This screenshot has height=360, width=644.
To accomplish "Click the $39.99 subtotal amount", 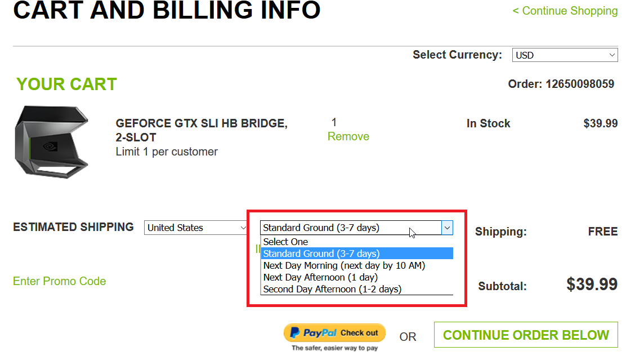I will 592,284.
